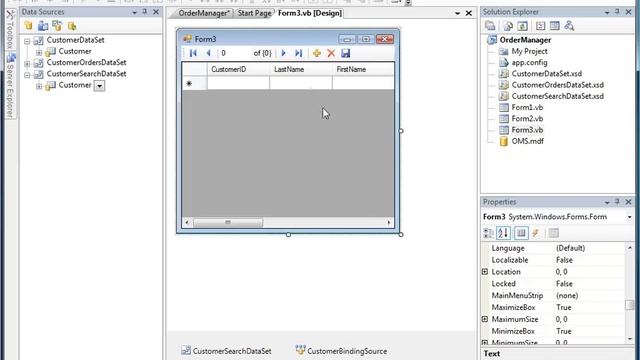Close the active document tab
This screenshot has height=360, width=640.
point(469,13)
